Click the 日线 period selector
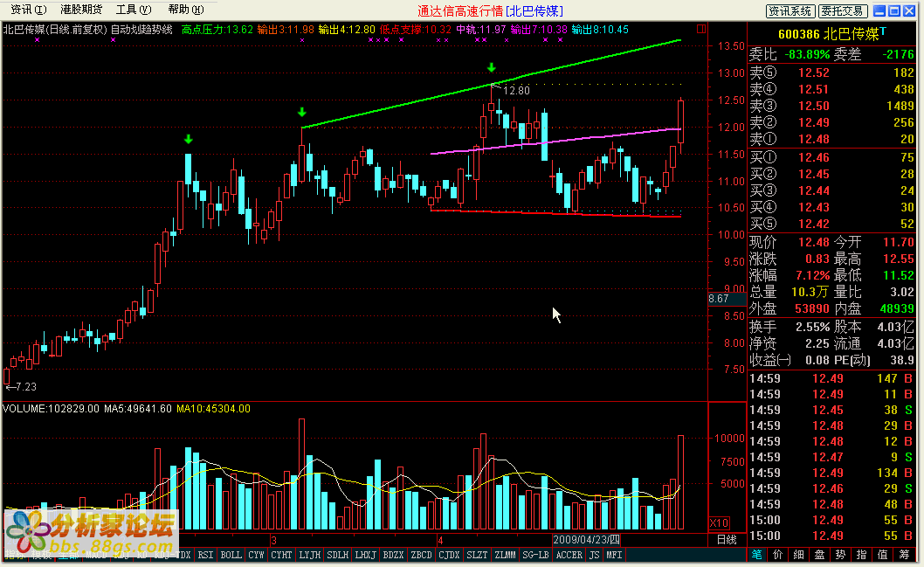 tap(727, 539)
